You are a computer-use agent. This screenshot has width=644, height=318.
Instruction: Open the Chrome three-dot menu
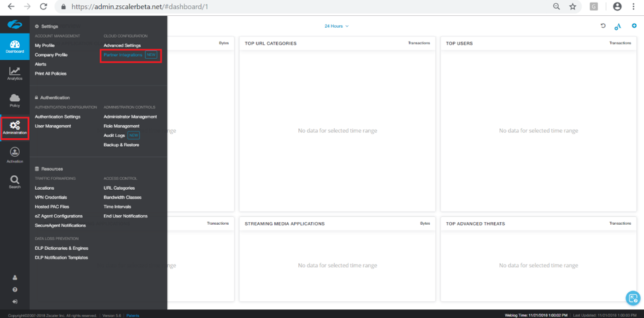coord(633,7)
